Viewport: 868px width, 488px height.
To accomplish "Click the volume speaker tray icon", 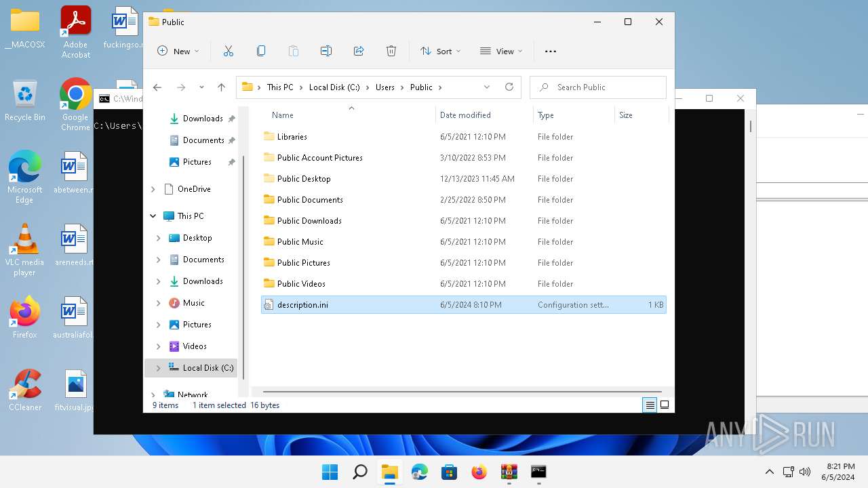I will click(x=805, y=472).
